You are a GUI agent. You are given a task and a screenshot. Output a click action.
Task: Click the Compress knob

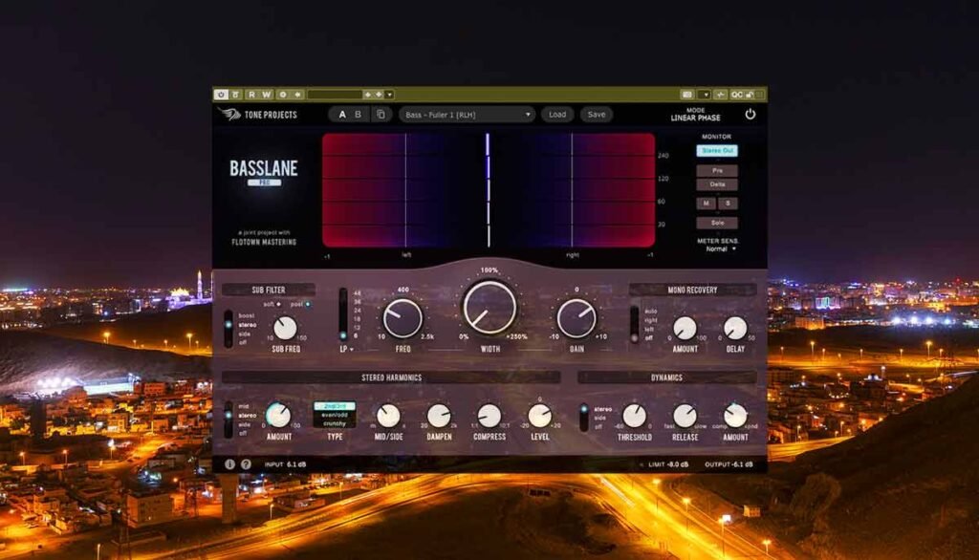click(489, 415)
